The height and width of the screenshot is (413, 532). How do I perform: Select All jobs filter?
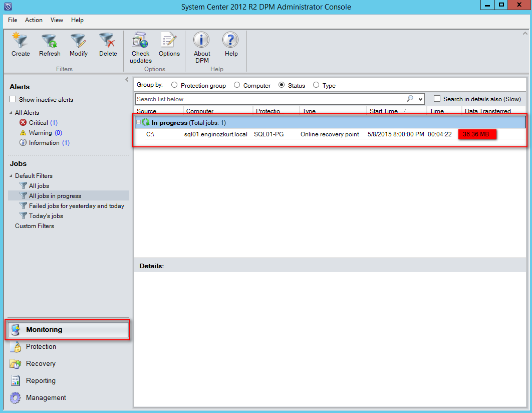[39, 185]
